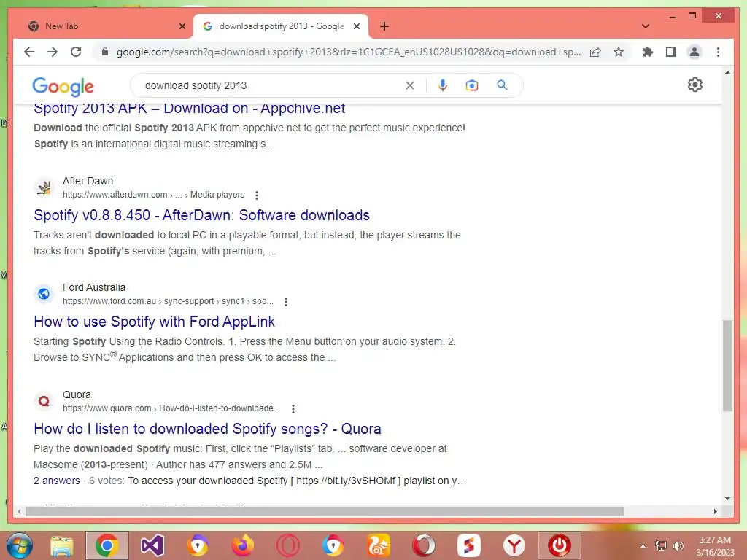The height and width of the screenshot is (560, 747).
Task: Click the Quora site favicon
Action: coord(44,401)
